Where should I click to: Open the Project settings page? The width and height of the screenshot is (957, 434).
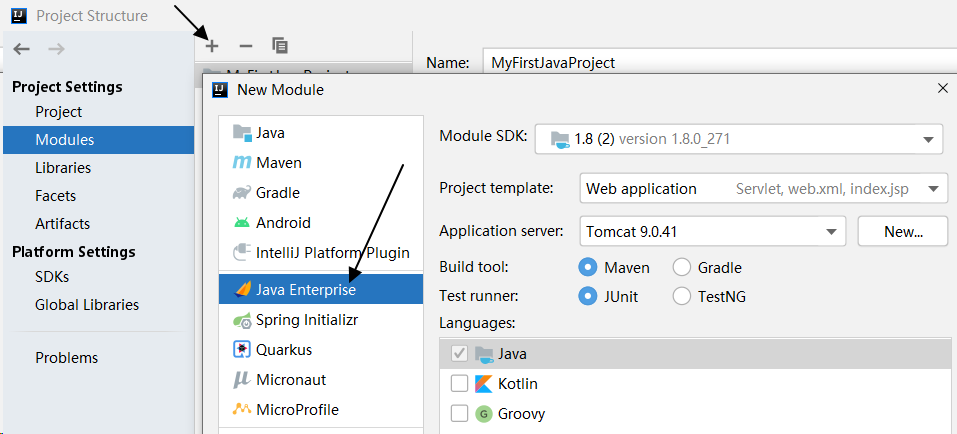59,112
